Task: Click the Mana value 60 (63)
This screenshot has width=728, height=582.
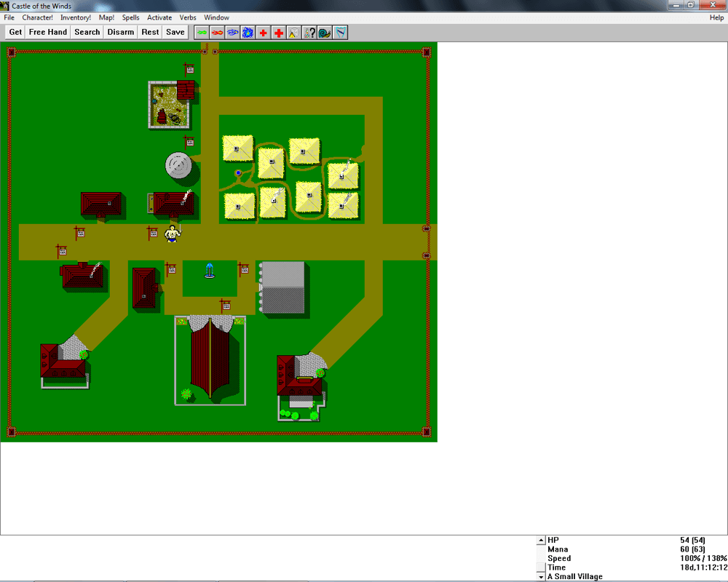Action: [x=692, y=549]
